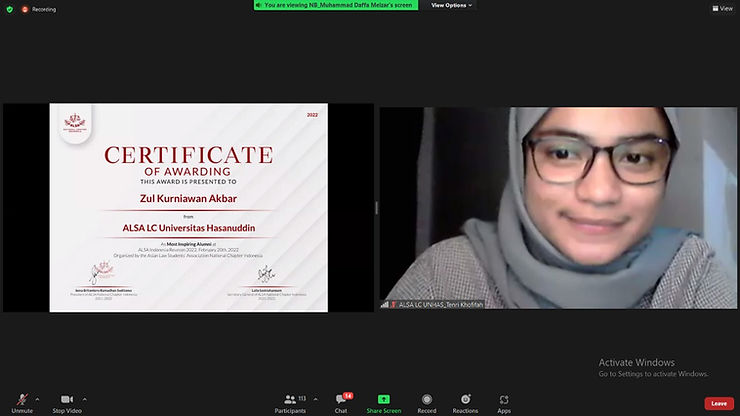Open the Apps panel
Viewport: 740px width, 416px height.
[x=504, y=403]
